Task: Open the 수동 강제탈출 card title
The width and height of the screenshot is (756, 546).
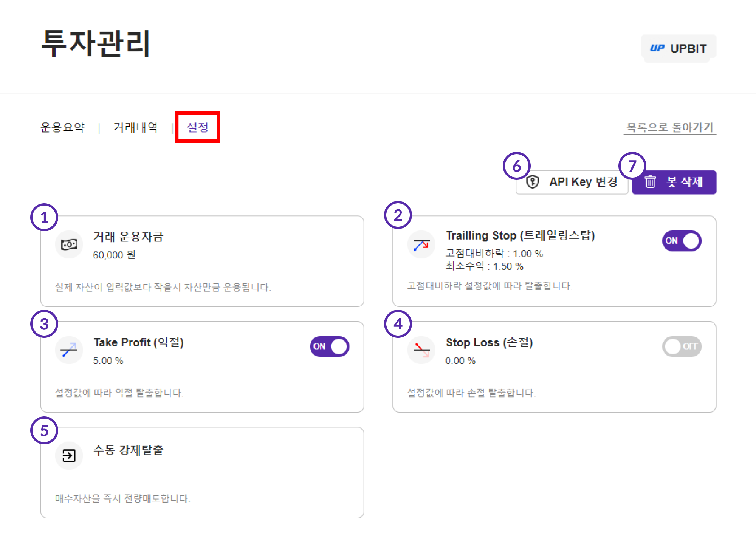Action: point(128,450)
